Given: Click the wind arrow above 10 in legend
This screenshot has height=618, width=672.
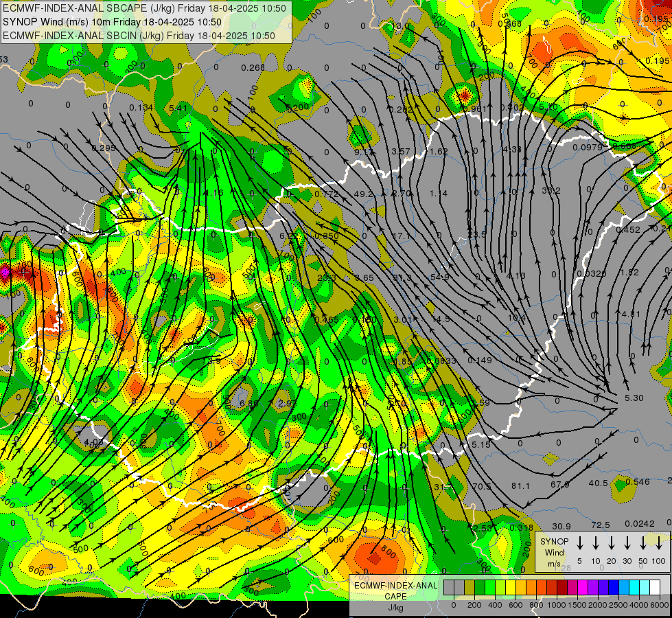Looking at the screenshot, I should point(595,543).
